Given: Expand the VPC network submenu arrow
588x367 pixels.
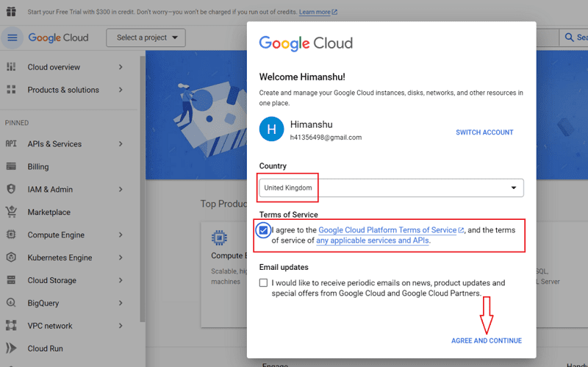Looking at the screenshot, I should [121, 325].
